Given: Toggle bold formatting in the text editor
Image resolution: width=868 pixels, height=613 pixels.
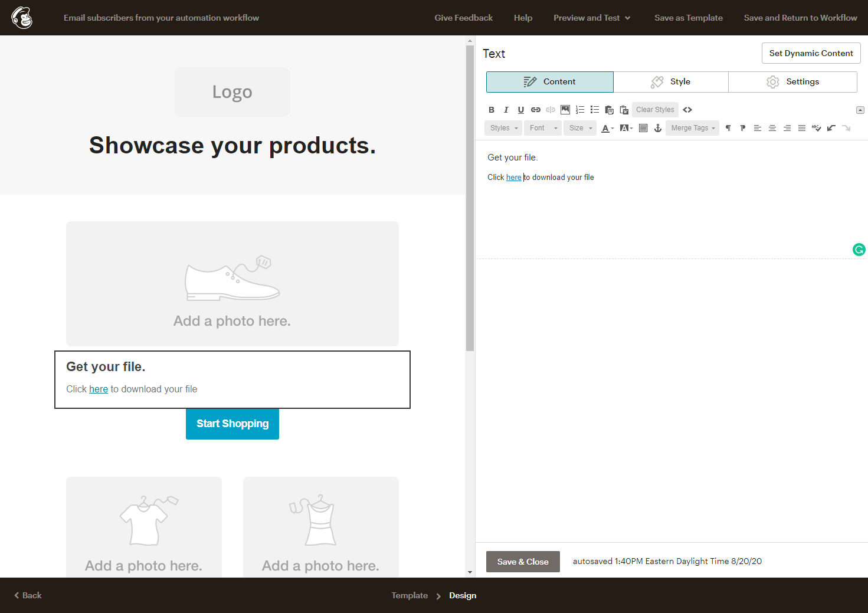Looking at the screenshot, I should 492,110.
